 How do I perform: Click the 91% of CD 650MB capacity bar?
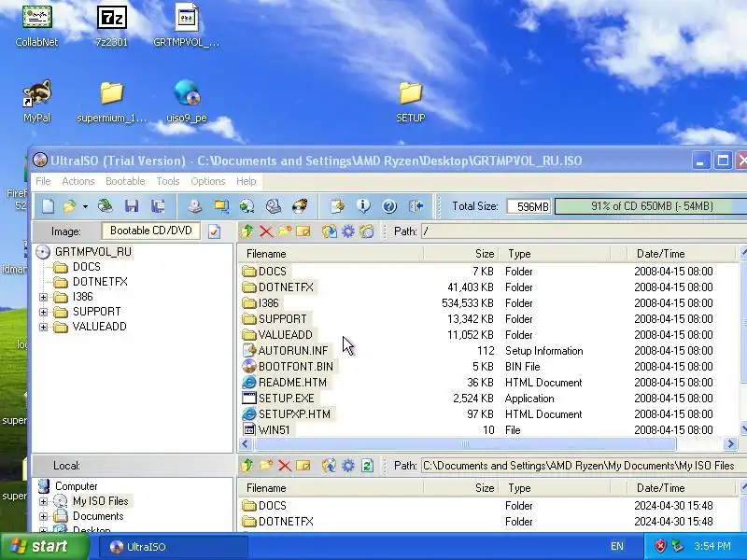coord(651,206)
